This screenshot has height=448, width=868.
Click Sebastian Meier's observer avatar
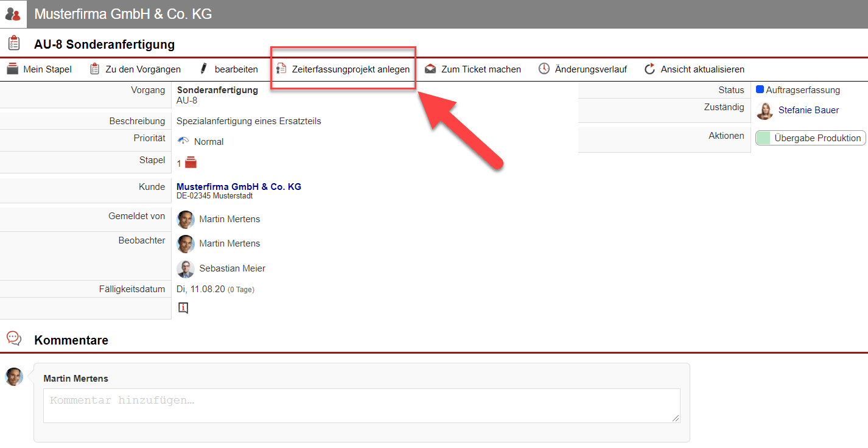point(186,268)
